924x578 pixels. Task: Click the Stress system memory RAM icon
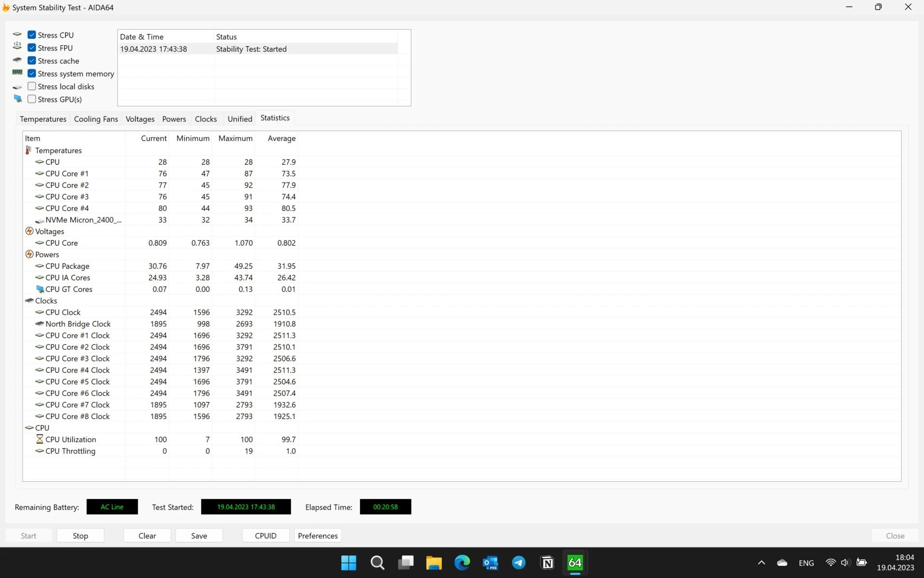pyautogui.click(x=17, y=72)
